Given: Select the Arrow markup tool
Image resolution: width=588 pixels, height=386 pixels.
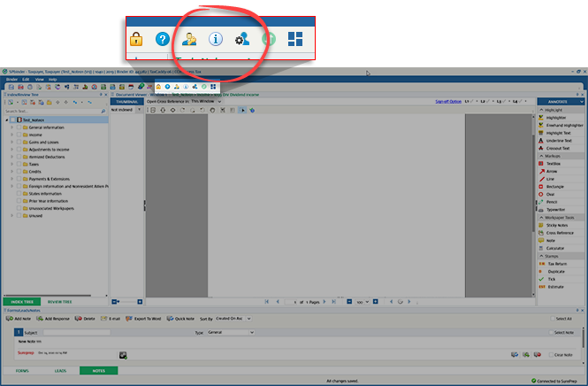Looking at the screenshot, I should [x=553, y=171].
